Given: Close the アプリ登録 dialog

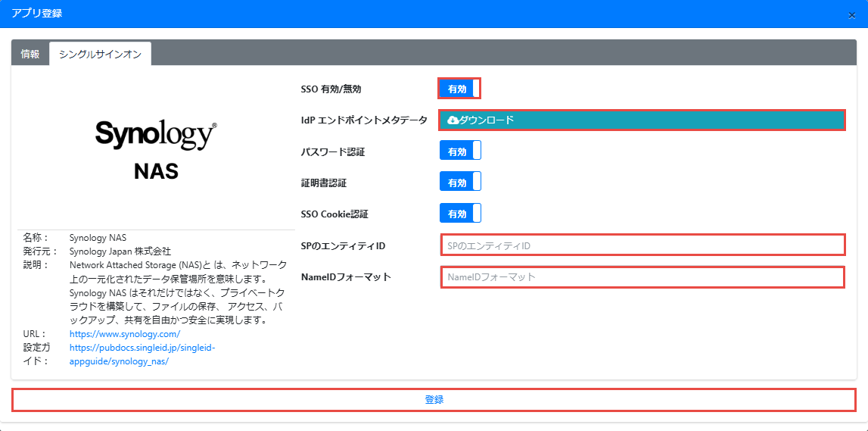Looking at the screenshot, I should (x=851, y=15).
